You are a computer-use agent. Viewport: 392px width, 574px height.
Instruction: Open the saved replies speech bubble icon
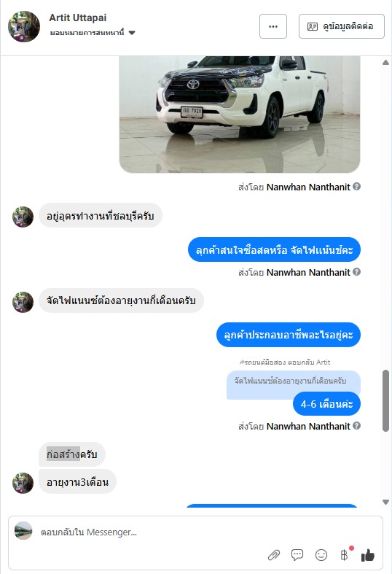[x=297, y=555]
